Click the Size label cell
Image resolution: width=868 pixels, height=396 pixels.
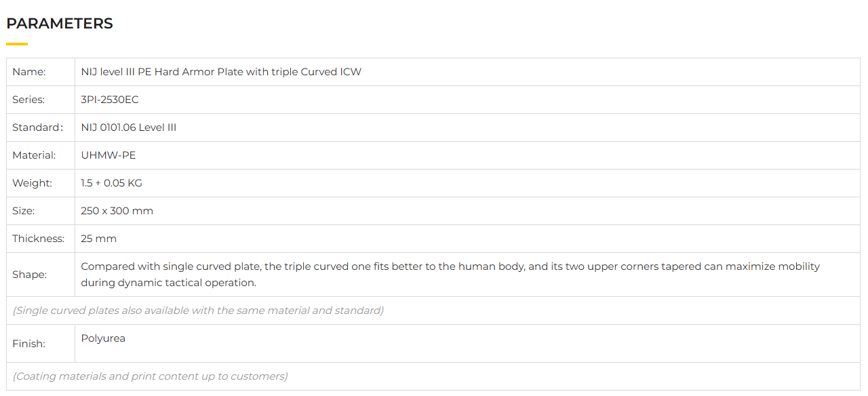(24, 211)
